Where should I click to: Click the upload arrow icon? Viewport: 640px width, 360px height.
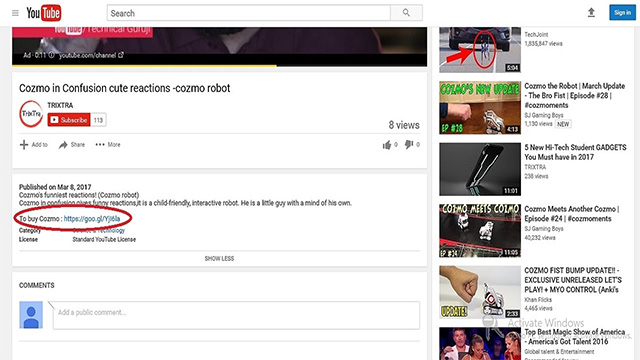tap(591, 13)
